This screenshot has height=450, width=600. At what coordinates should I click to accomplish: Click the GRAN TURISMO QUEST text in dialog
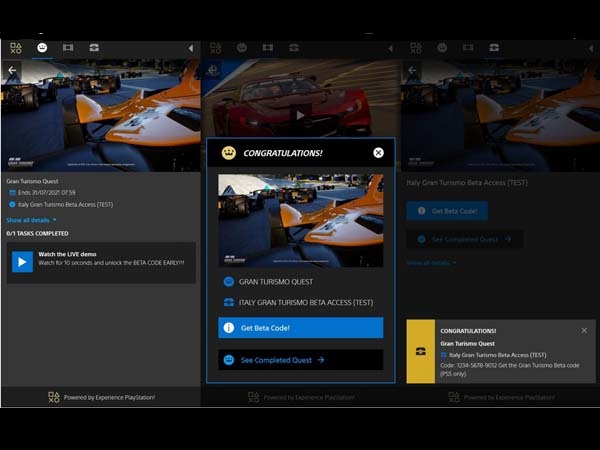coord(276,282)
